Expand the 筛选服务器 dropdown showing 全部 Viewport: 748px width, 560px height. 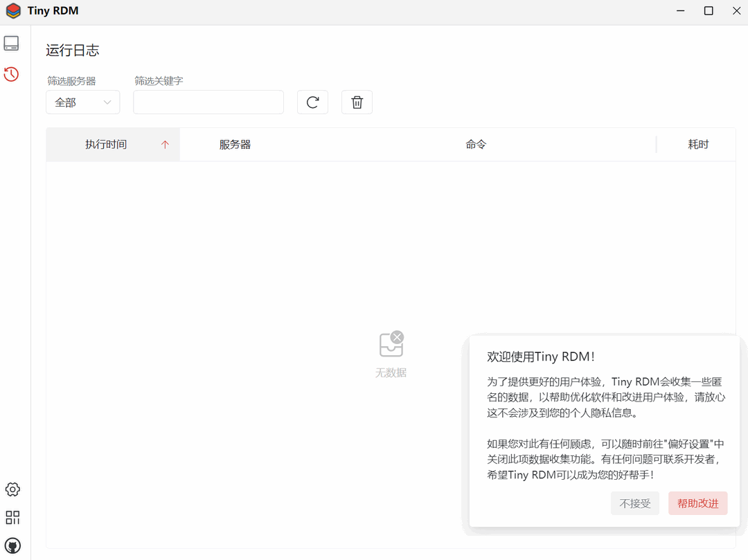(x=83, y=102)
